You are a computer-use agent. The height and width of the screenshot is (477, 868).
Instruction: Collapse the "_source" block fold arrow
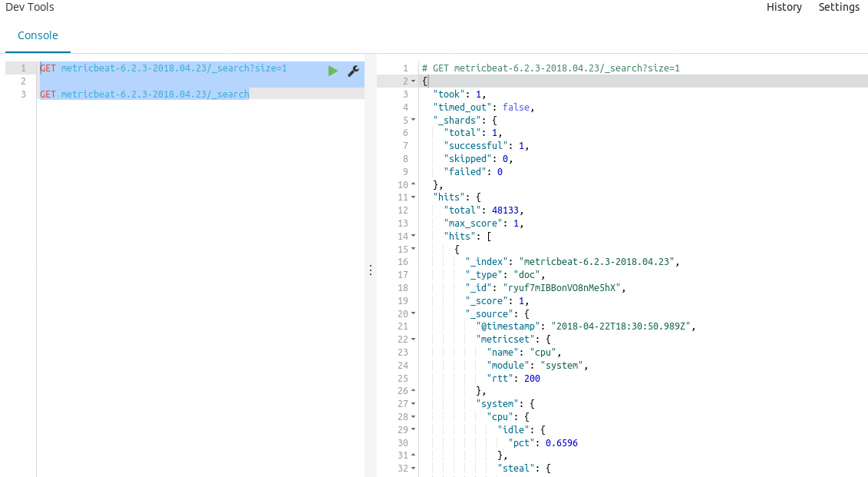(413, 313)
